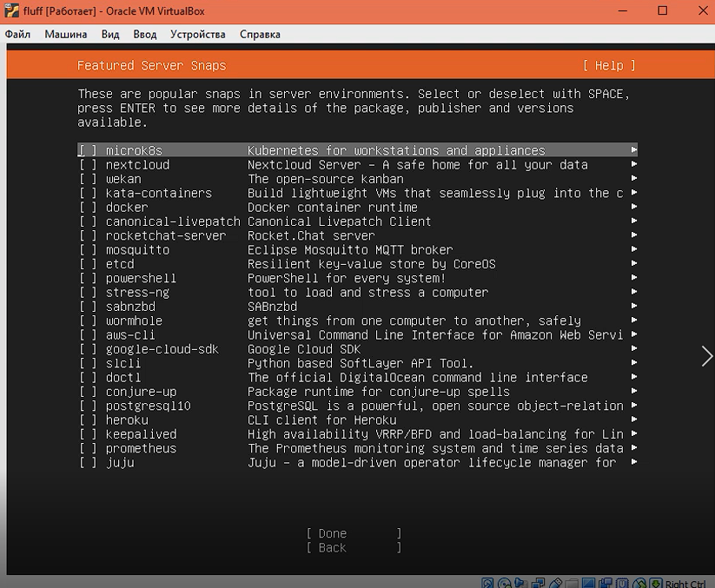The image size is (715, 588).
Task: Click the network adapter status icon
Action: [538, 583]
